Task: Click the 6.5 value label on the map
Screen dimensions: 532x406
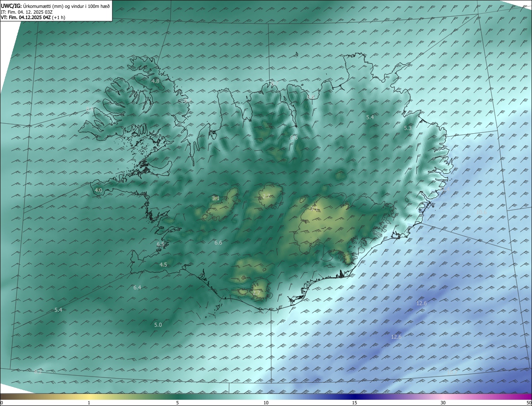Action: [x=161, y=245]
